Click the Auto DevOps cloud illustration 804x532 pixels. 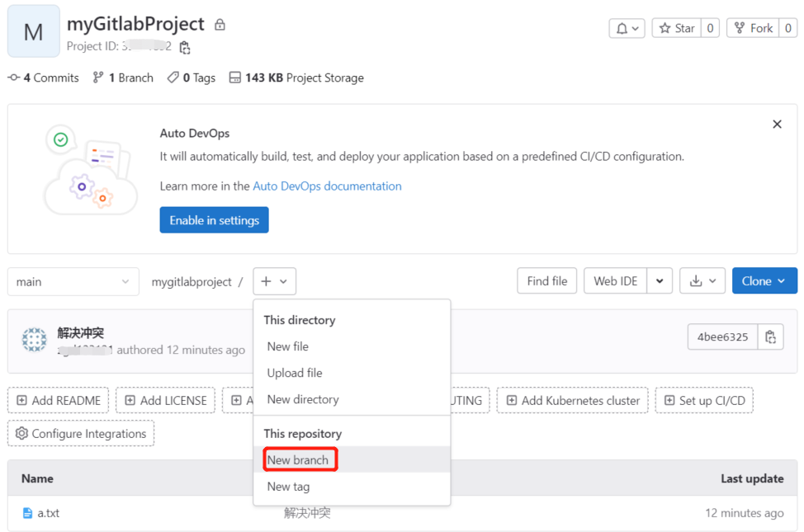pyautogui.click(x=90, y=170)
